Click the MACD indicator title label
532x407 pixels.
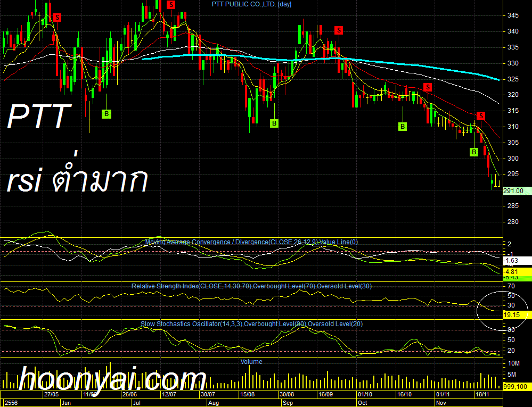[251, 242]
